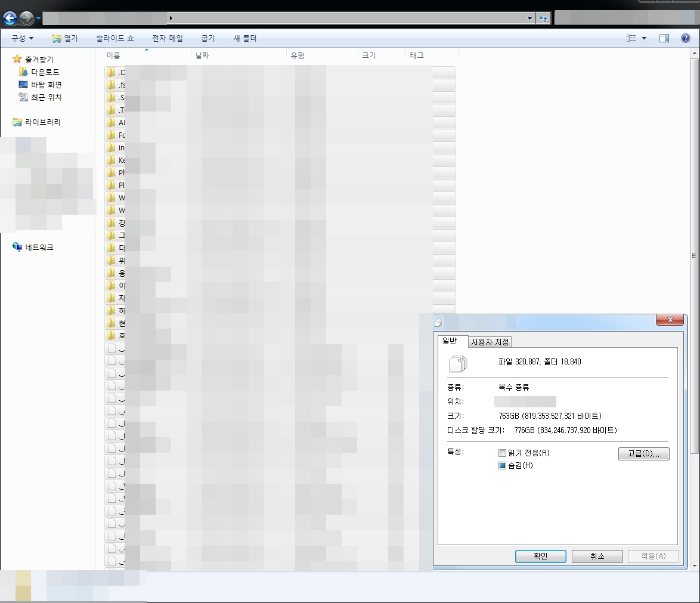The image size is (700, 603).
Task: Refresh the folder using address bar refresh icon
Action: click(x=543, y=18)
